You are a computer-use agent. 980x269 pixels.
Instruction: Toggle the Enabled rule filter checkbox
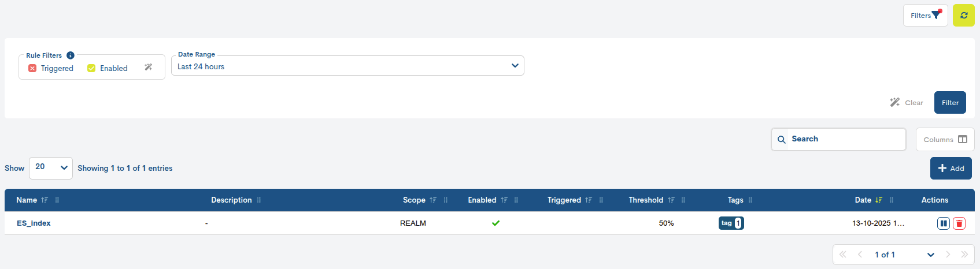(x=91, y=68)
